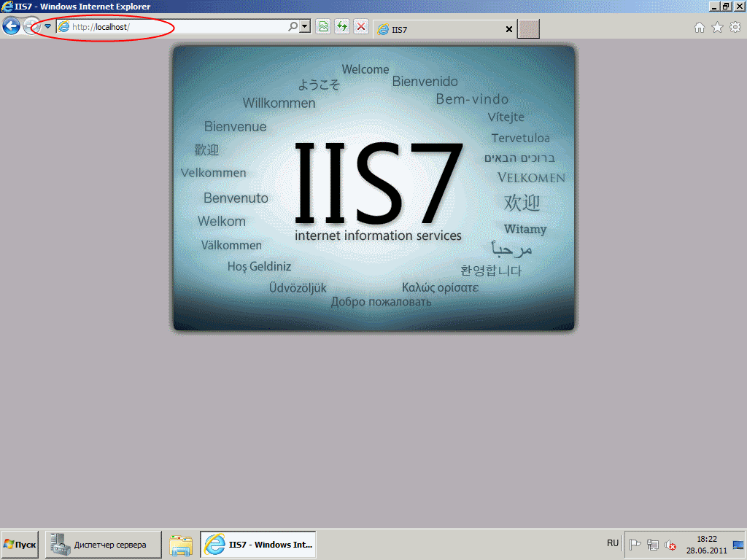The height and width of the screenshot is (560, 747).
Task: Activate IIS7 - Windows Internet Explorer taskbar button
Action: pyautogui.click(x=258, y=544)
